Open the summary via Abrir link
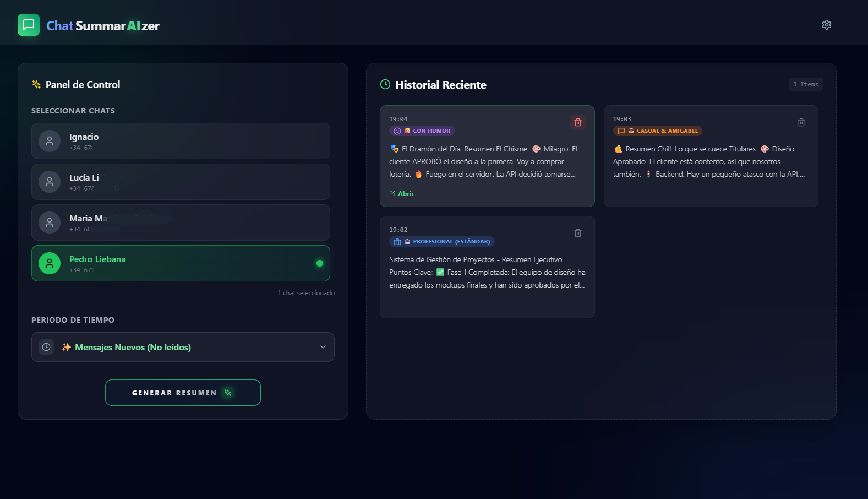This screenshot has width=868, height=499. pos(402,194)
